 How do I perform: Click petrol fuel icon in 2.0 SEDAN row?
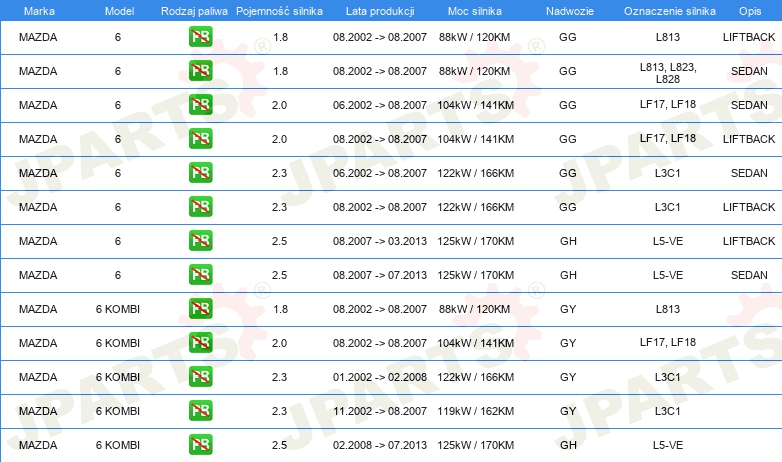point(200,105)
